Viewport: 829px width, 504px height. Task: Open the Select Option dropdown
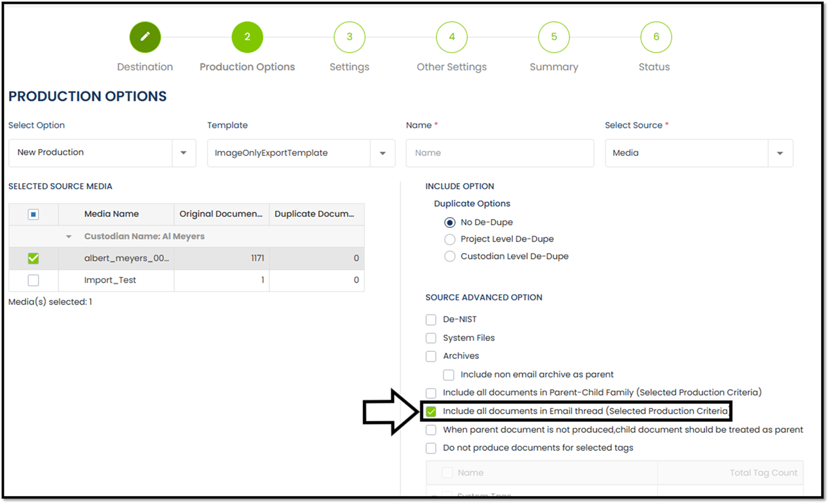point(184,153)
